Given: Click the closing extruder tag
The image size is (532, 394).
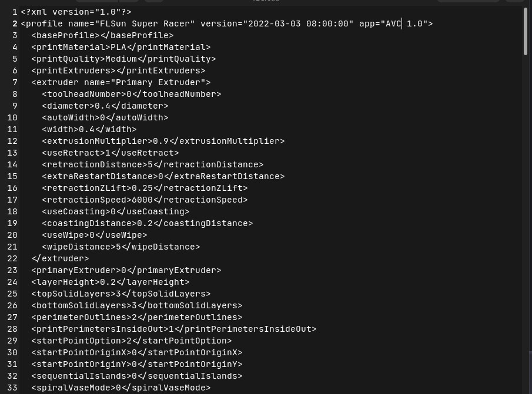Looking at the screenshot, I should [x=60, y=258].
